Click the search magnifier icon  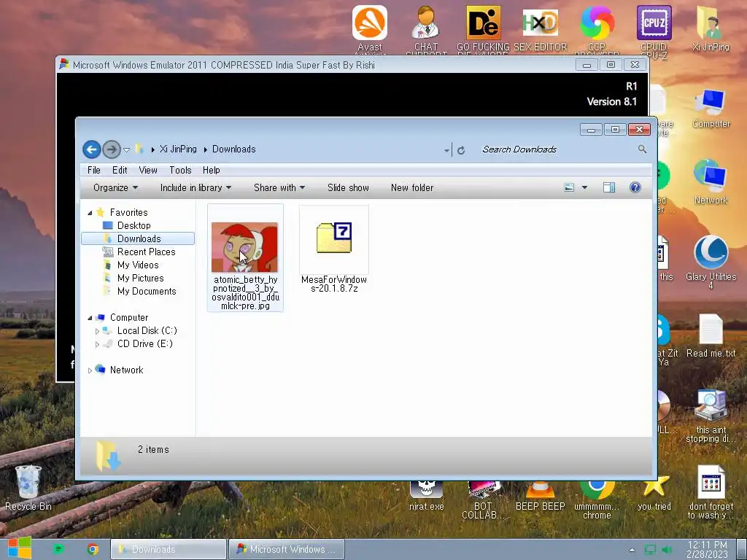point(642,149)
